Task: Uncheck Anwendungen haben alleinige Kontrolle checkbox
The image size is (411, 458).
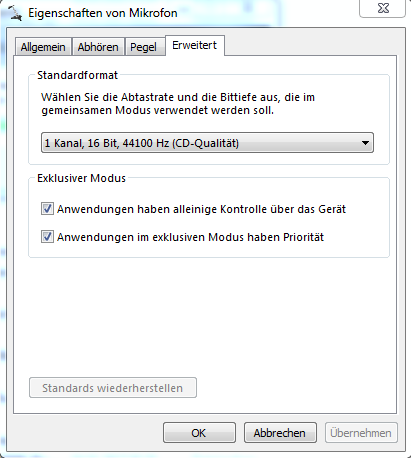Action: coord(47,209)
